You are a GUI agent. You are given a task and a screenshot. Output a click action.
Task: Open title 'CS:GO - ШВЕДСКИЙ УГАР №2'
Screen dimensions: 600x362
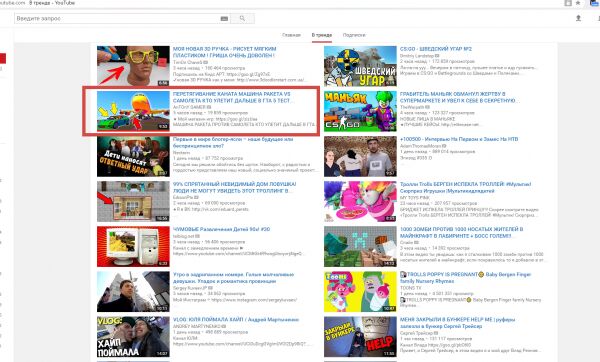click(436, 49)
